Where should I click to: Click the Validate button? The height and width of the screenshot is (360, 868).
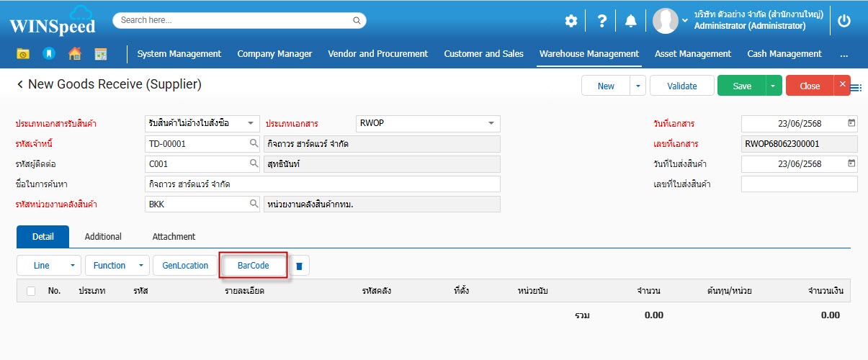tap(681, 86)
